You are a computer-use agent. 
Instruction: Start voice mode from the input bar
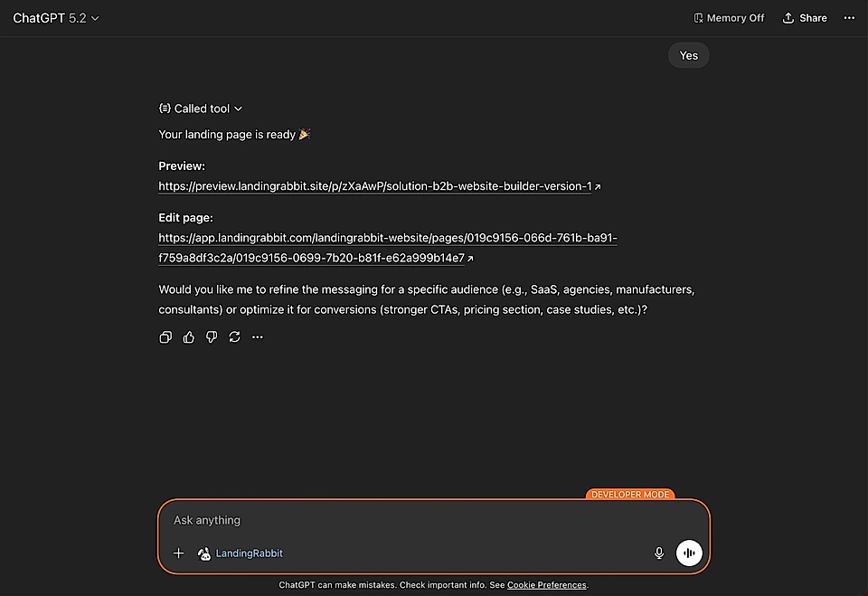pos(689,553)
